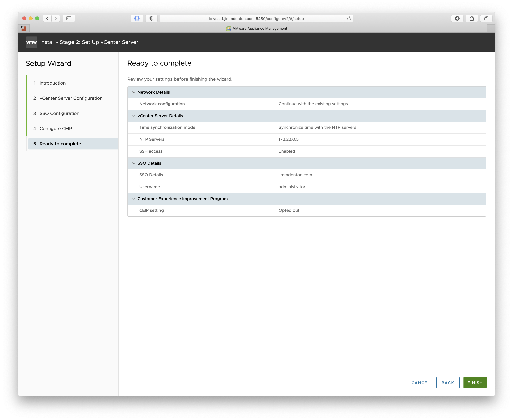Click the 'administrator' username value
This screenshot has width=513, height=420.
point(292,187)
